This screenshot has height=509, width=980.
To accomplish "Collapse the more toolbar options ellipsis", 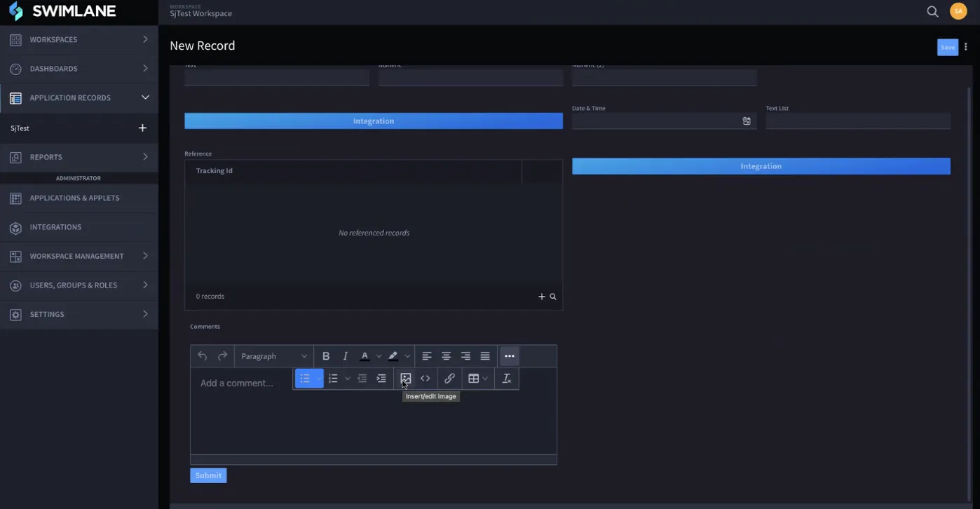I will tap(510, 356).
